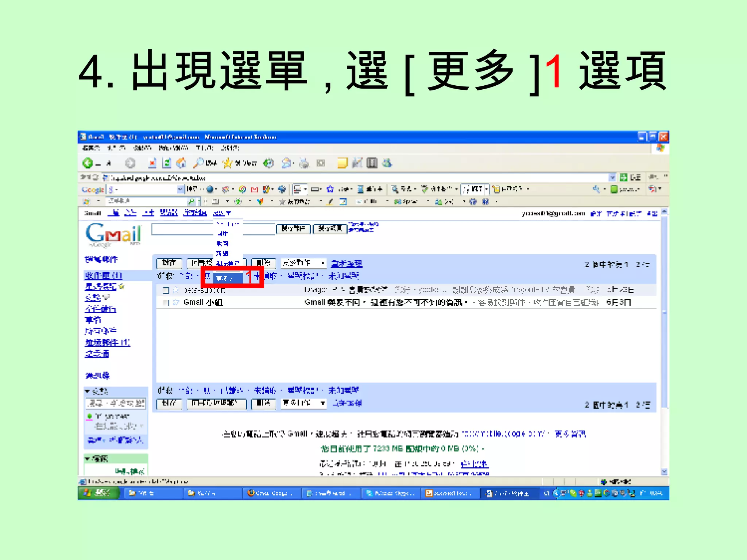Click the Search Mail button
Image resolution: width=747 pixels, height=560 pixels.
293,229
